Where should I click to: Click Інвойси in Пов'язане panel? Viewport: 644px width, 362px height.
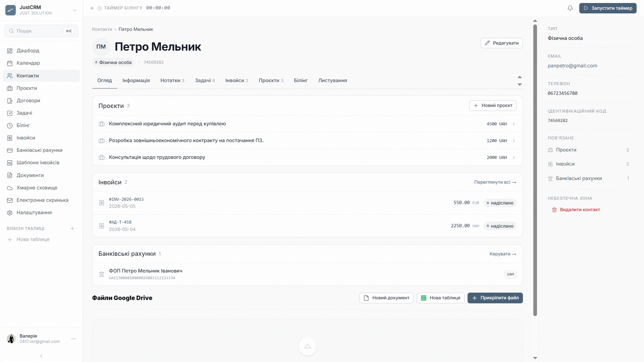tap(589, 164)
